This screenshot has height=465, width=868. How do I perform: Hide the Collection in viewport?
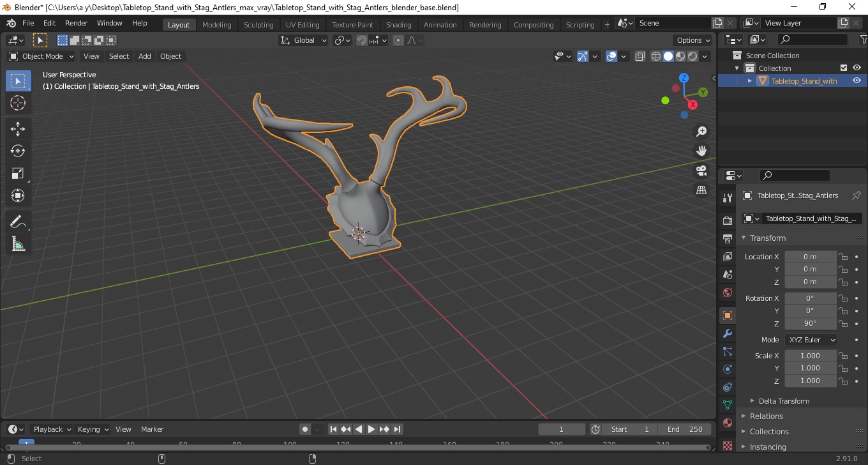click(857, 68)
